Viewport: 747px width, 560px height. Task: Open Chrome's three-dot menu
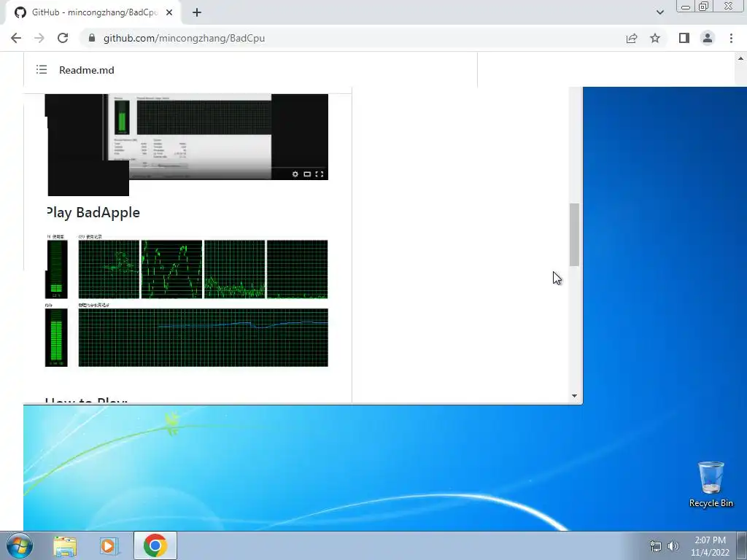coord(731,38)
